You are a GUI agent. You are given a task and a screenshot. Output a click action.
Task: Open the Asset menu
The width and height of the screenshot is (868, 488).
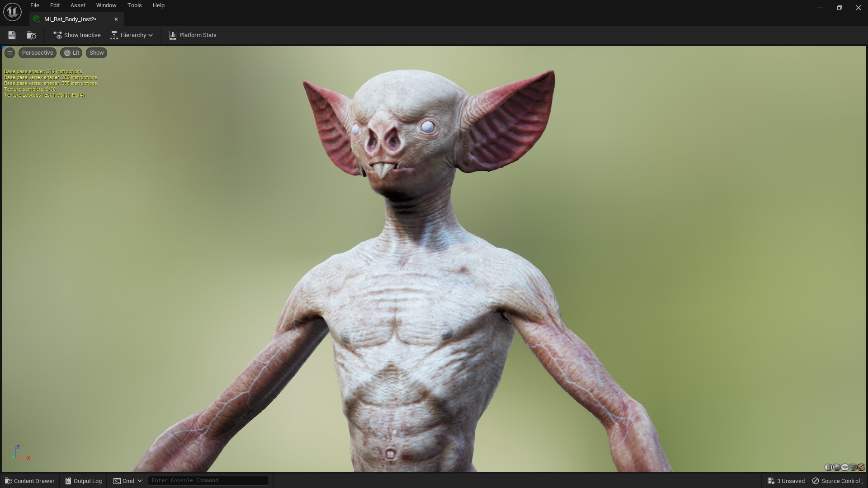coord(77,5)
